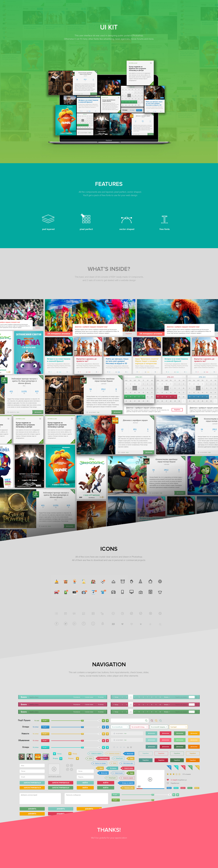
Task: Go to Вперед in red pagination bar
Action: coord(167,705)
